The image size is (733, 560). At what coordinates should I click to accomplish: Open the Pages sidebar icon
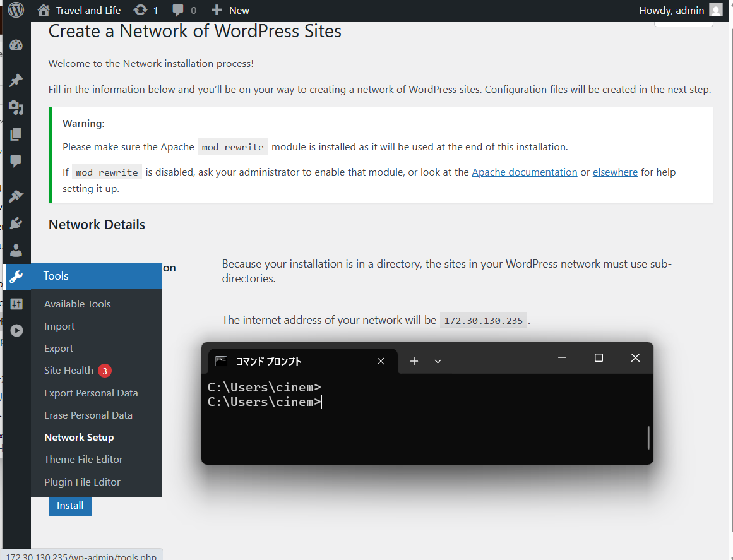[16, 134]
